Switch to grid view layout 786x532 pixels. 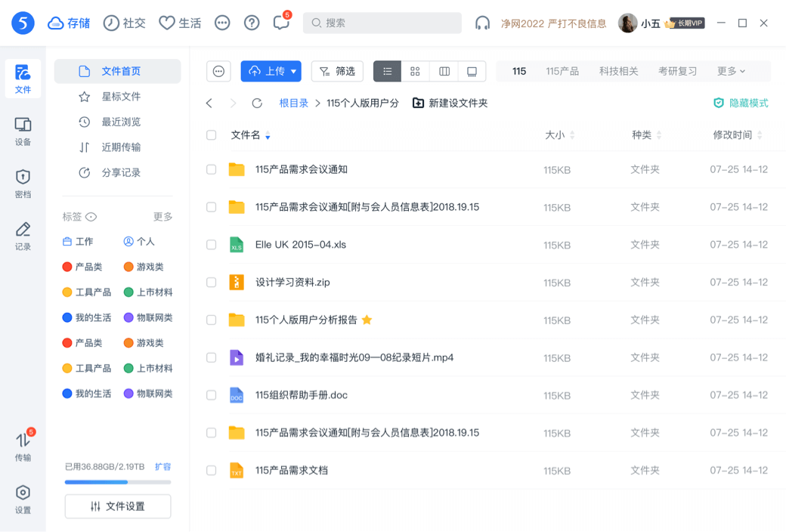[414, 71]
